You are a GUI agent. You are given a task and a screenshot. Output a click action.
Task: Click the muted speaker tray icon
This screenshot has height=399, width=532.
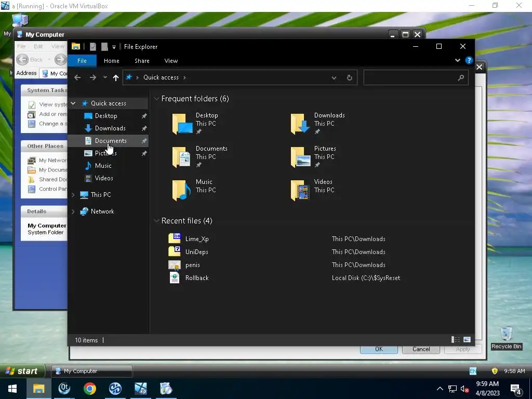(x=464, y=389)
